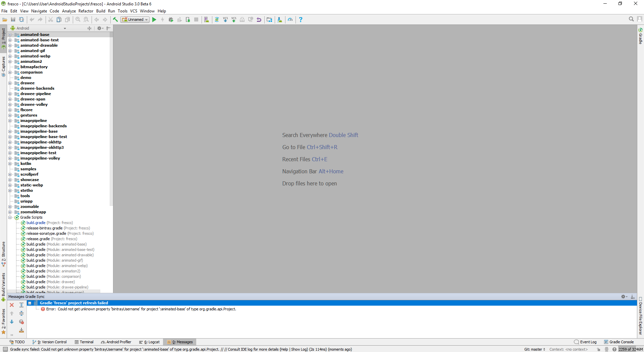Click the Open folder toolbar icon
The height and width of the screenshot is (352, 644).
click(5, 19)
